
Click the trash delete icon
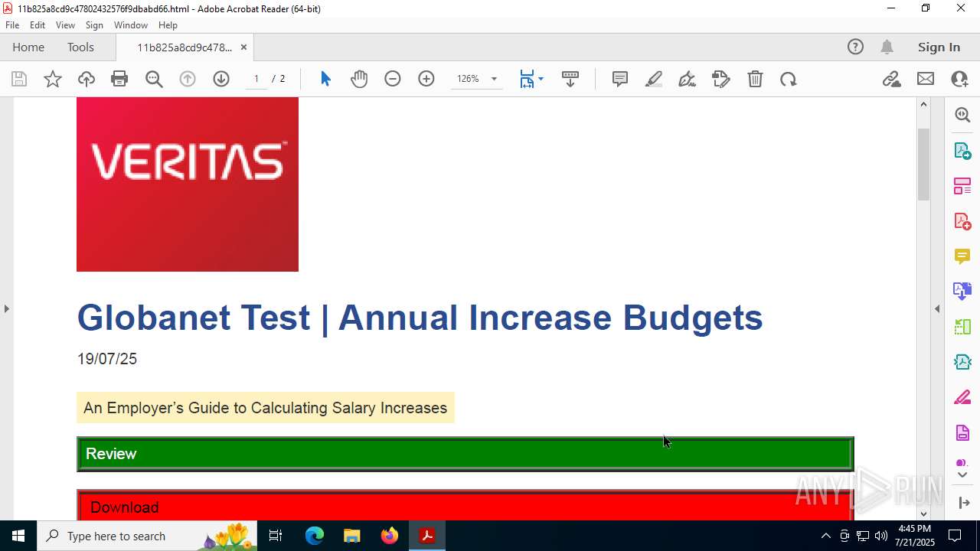tap(755, 79)
